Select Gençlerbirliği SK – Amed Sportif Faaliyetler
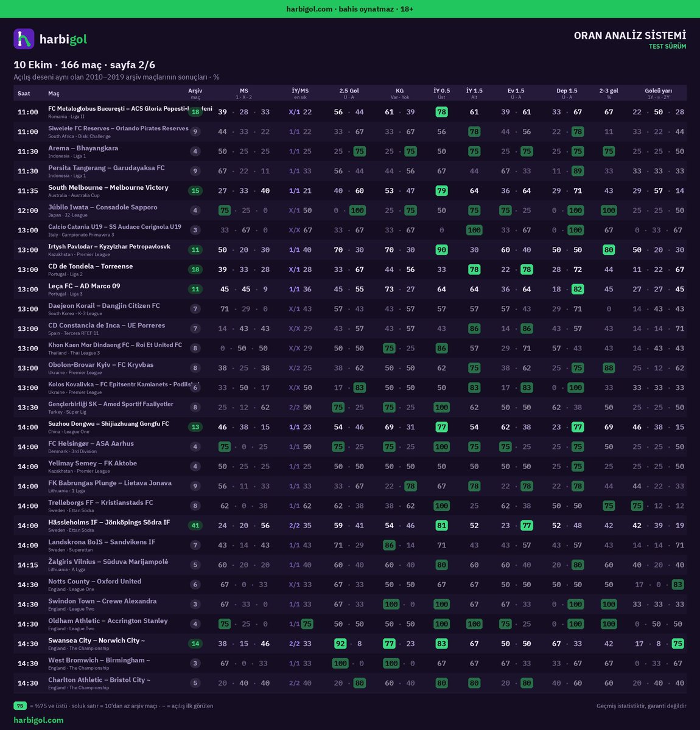Viewport: 700px width, 730px height. coord(350,408)
